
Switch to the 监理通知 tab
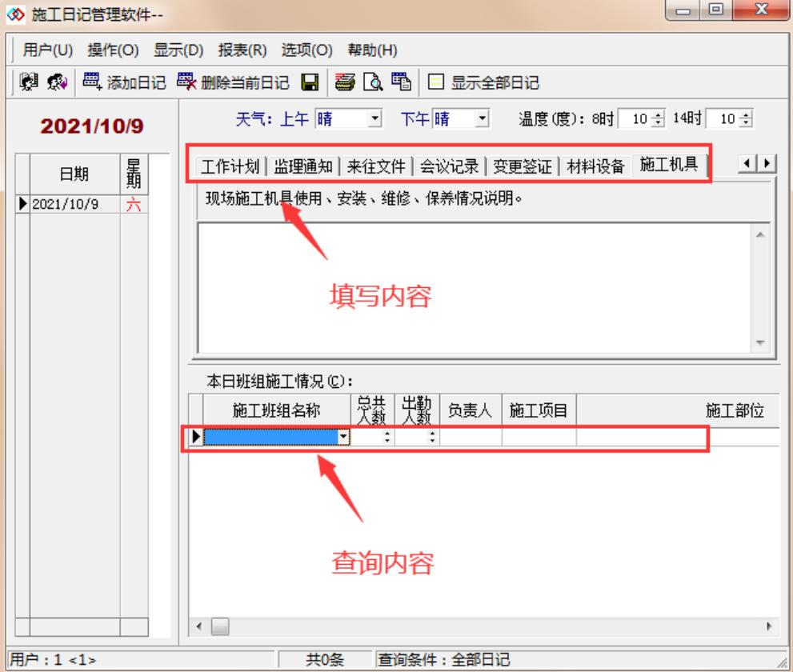pos(303,166)
